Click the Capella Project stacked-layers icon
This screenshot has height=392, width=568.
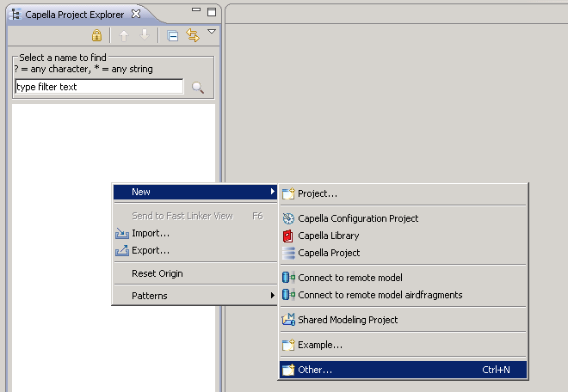pos(288,253)
